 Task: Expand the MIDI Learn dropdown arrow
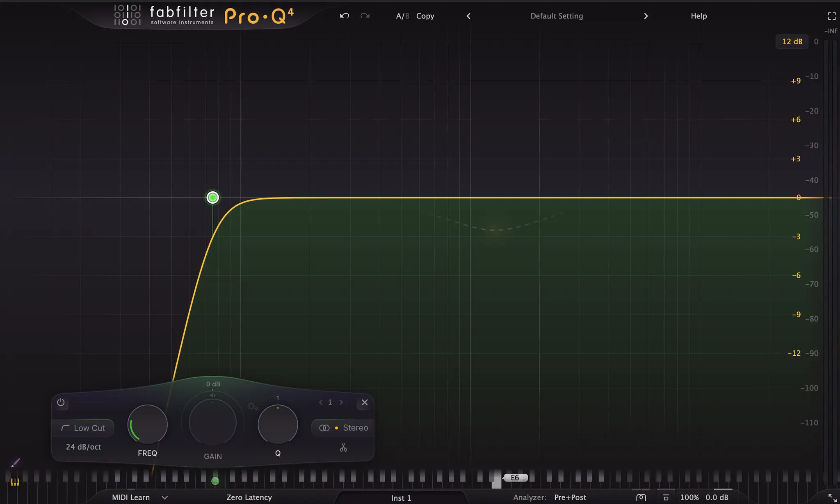(x=165, y=497)
